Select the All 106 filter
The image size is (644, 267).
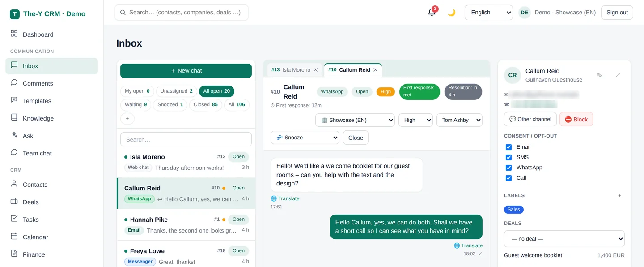click(237, 105)
